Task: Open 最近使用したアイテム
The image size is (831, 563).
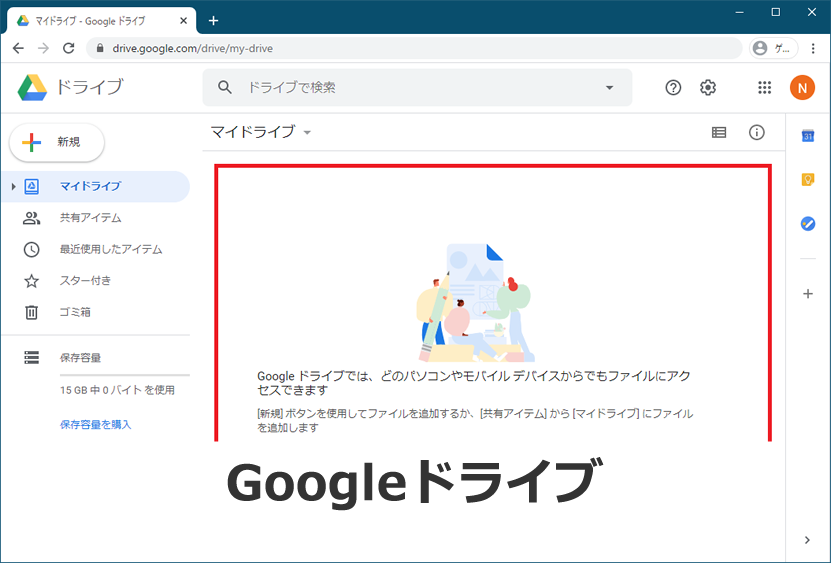Action: tap(95, 249)
